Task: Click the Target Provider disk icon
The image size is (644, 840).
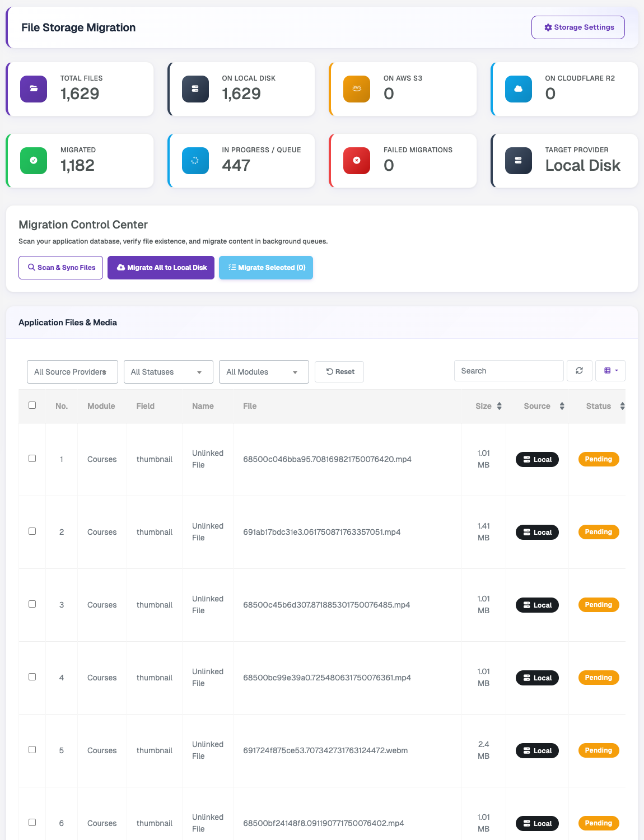Action: [x=519, y=161]
